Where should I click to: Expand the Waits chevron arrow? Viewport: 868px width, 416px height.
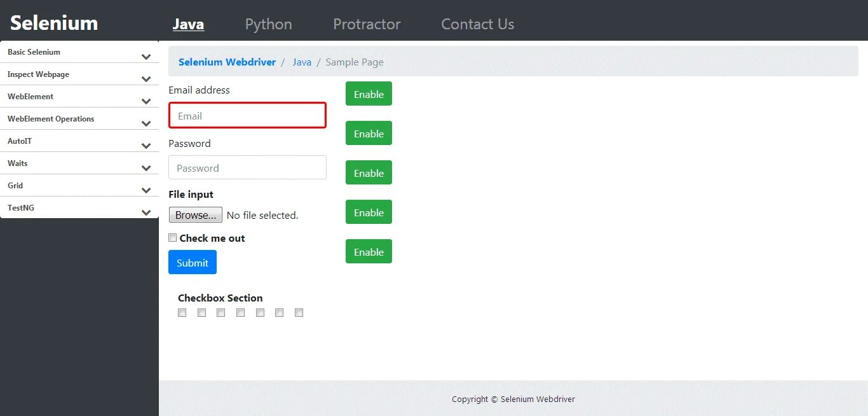tap(146, 168)
